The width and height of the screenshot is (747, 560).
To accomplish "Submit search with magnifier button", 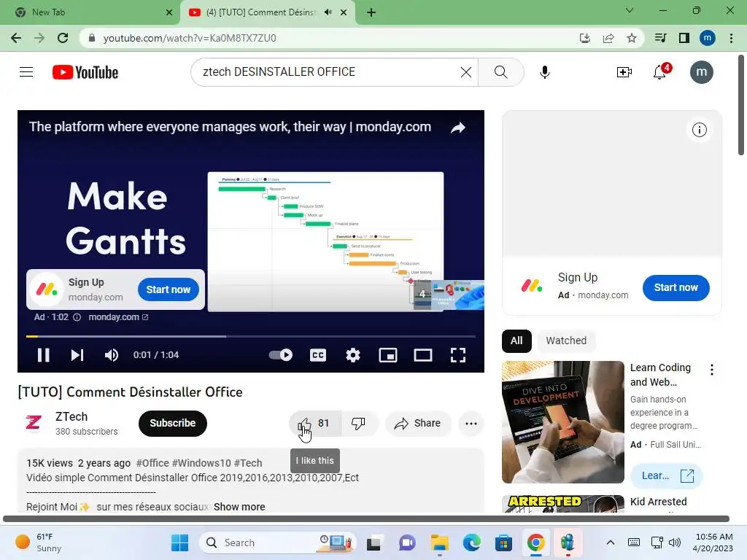I will (500, 72).
